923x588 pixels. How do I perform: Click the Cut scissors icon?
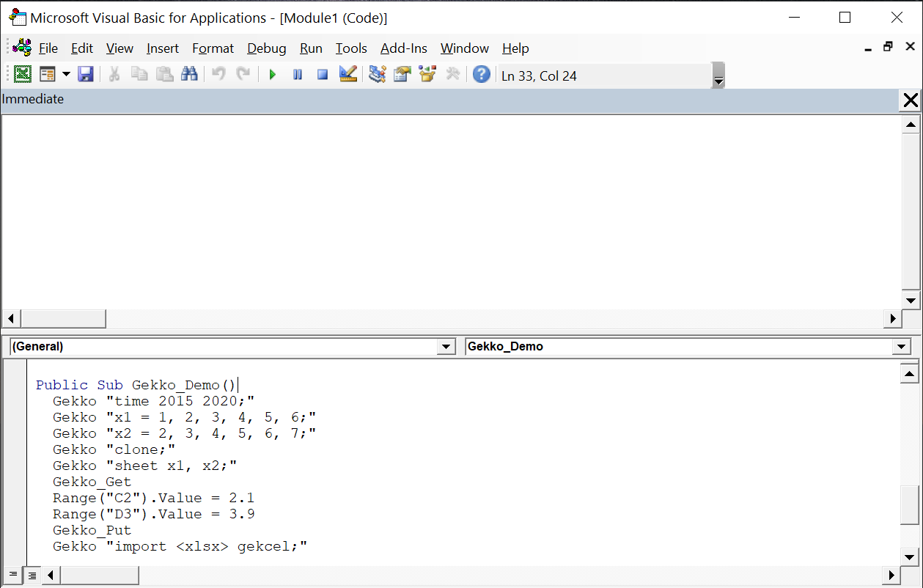click(x=114, y=74)
